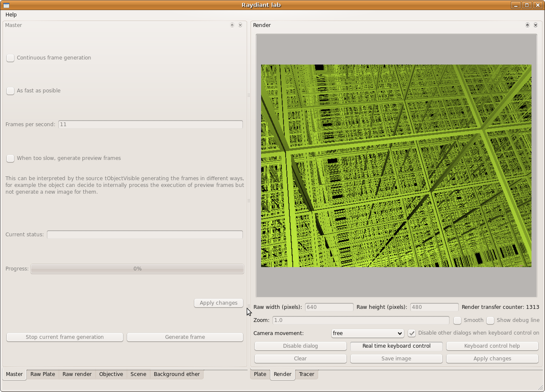Viewport: 545px width, 392px height.
Task: Maximize the Raydiant lab window
Action: pyautogui.click(x=526, y=5)
